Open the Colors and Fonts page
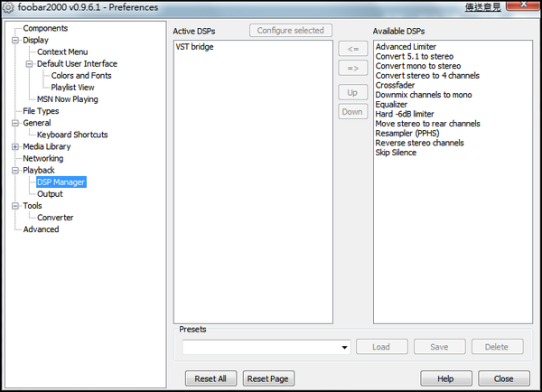This screenshot has width=542, height=392. click(81, 76)
